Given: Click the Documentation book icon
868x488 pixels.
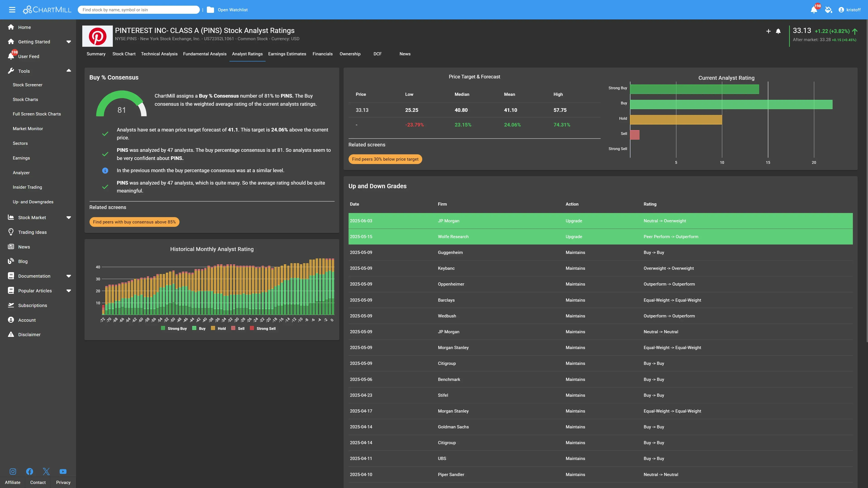Looking at the screenshot, I should (x=11, y=276).
